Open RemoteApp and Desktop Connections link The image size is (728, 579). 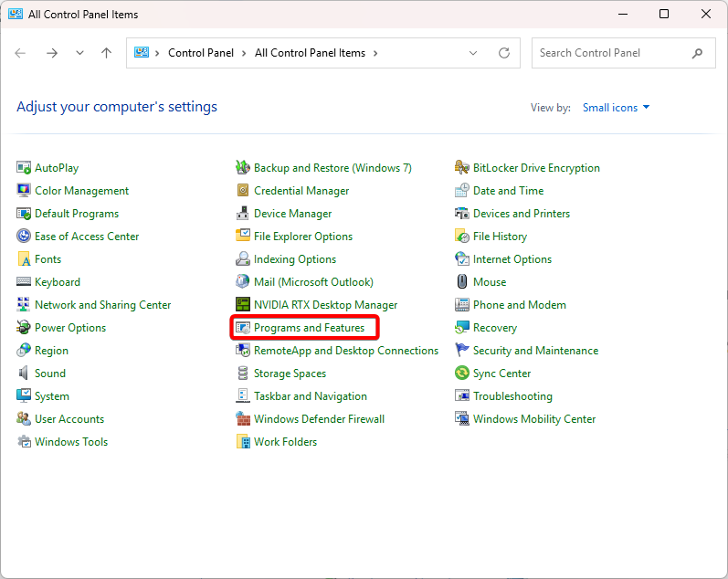pos(346,350)
